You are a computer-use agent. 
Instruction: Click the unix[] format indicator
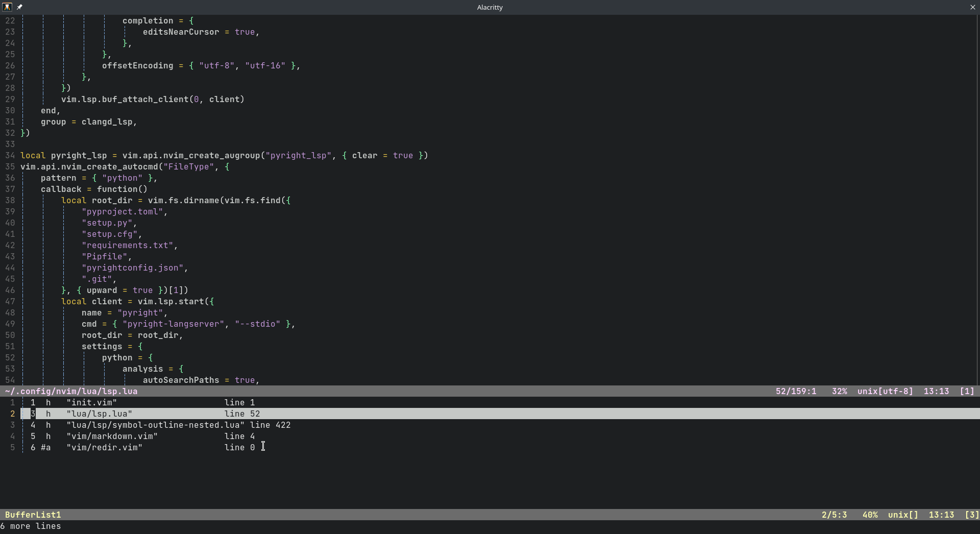[903, 515]
